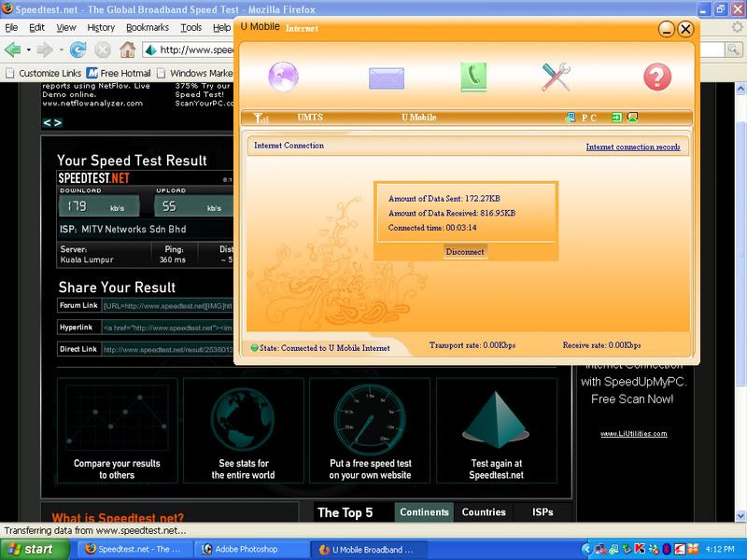Viewport: 747px width, 560px height.
Task: Open Internet connection records link
Action: click(633, 147)
